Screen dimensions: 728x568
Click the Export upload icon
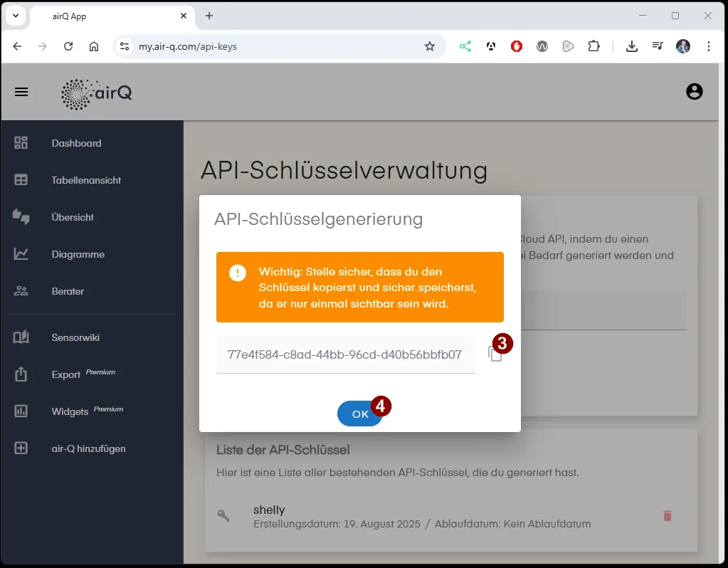coord(22,374)
